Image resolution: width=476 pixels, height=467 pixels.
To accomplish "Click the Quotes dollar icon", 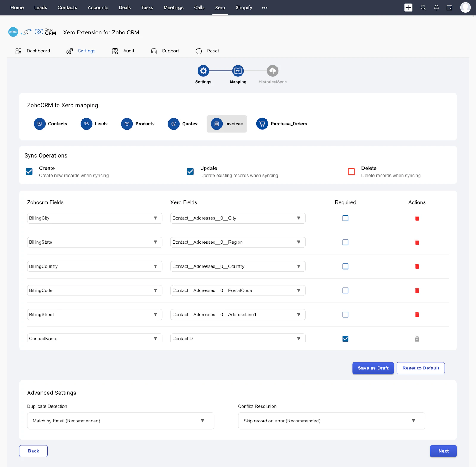I will (174, 124).
